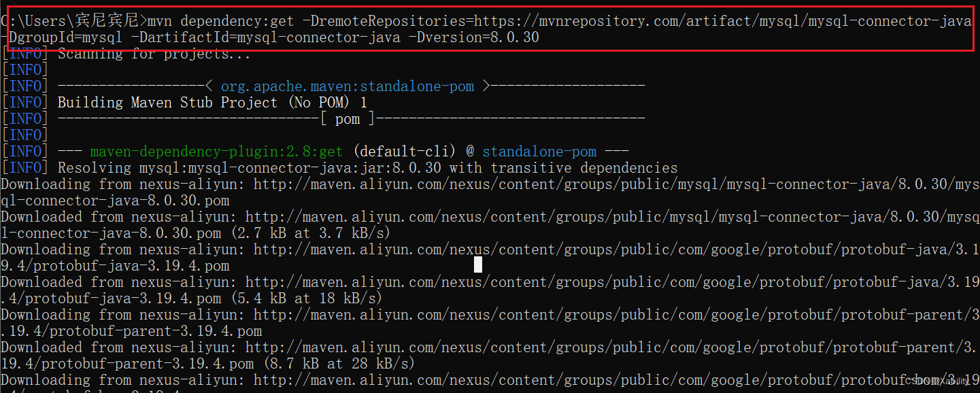Click the first 'Downloading from nexus-aliyun' line

click(490, 184)
